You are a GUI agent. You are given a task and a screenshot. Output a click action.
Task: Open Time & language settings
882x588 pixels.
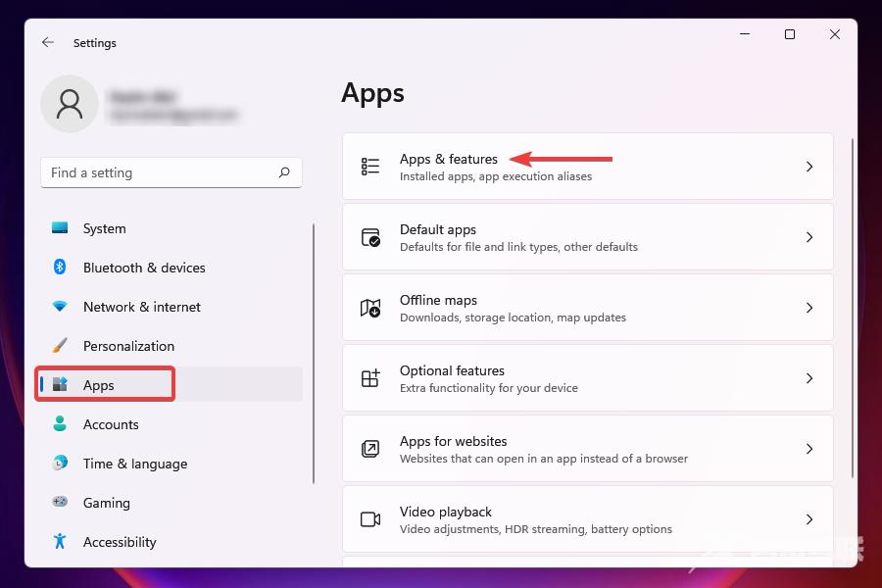pyautogui.click(x=135, y=464)
